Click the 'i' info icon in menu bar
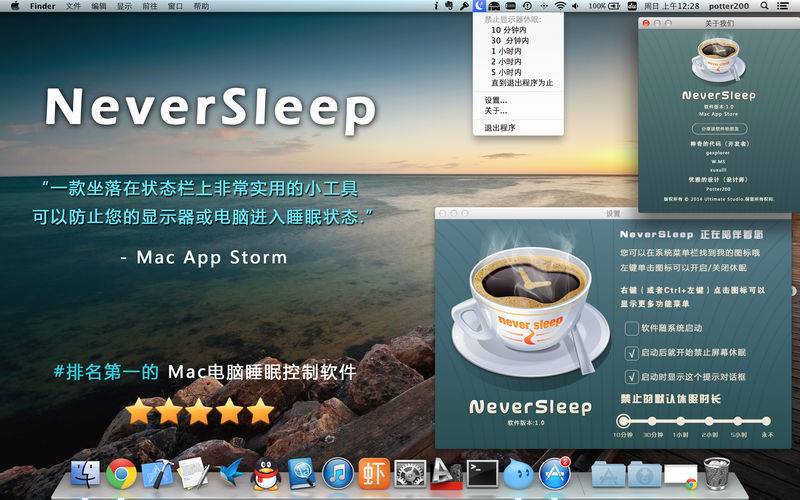This screenshot has width=800, height=500. tap(436, 6)
